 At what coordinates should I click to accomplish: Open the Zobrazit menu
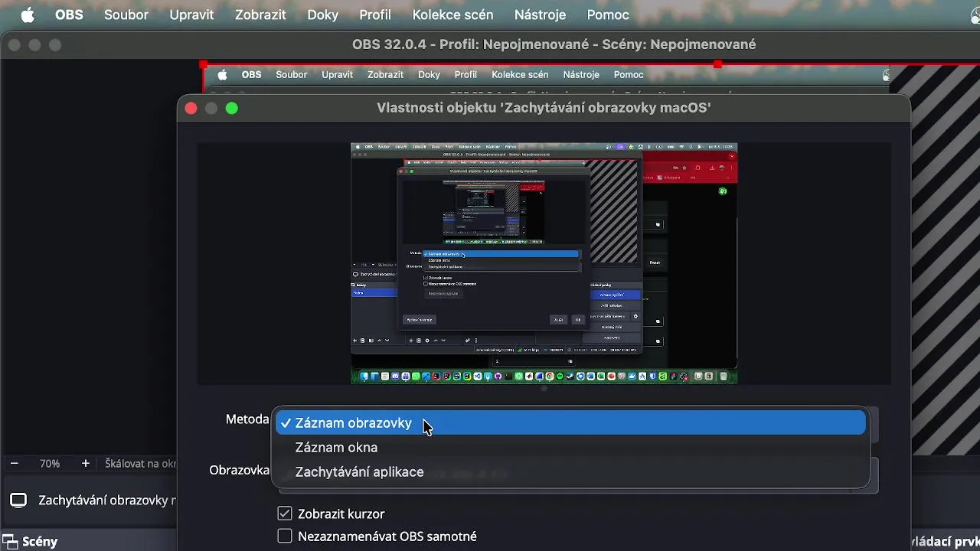[x=260, y=15]
